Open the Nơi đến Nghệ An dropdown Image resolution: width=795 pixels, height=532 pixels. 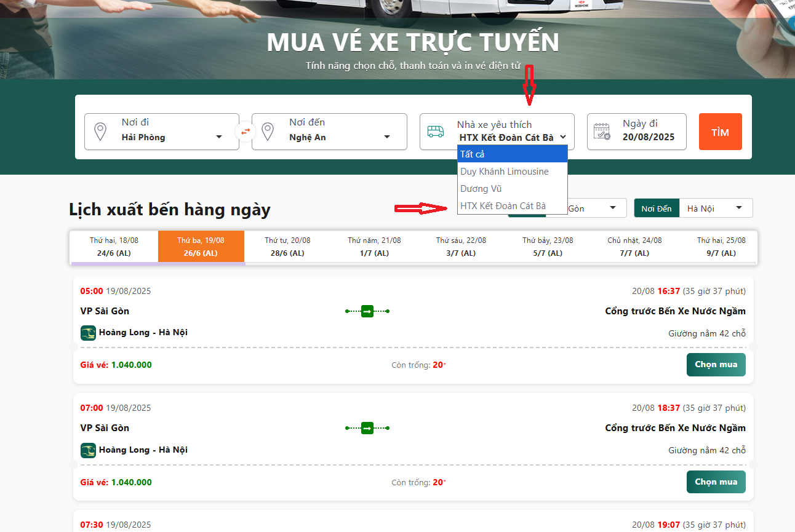pos(329,132)
